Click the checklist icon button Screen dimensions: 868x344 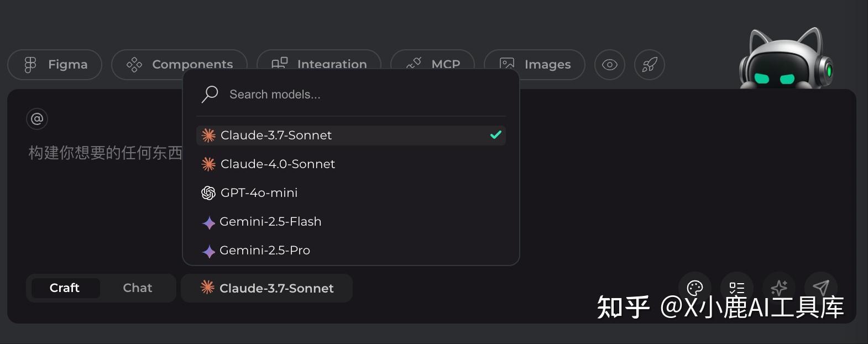(x=736, y=287)
